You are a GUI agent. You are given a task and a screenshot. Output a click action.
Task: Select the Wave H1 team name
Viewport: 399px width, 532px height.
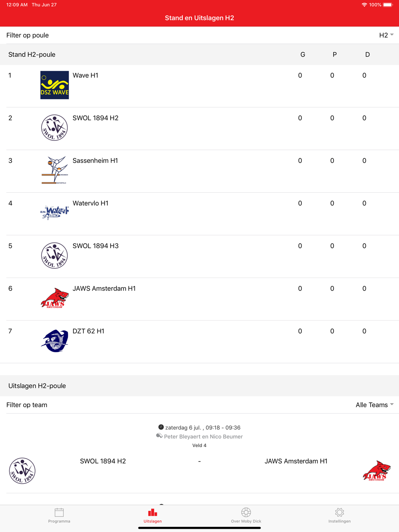[x=85, y=75]
